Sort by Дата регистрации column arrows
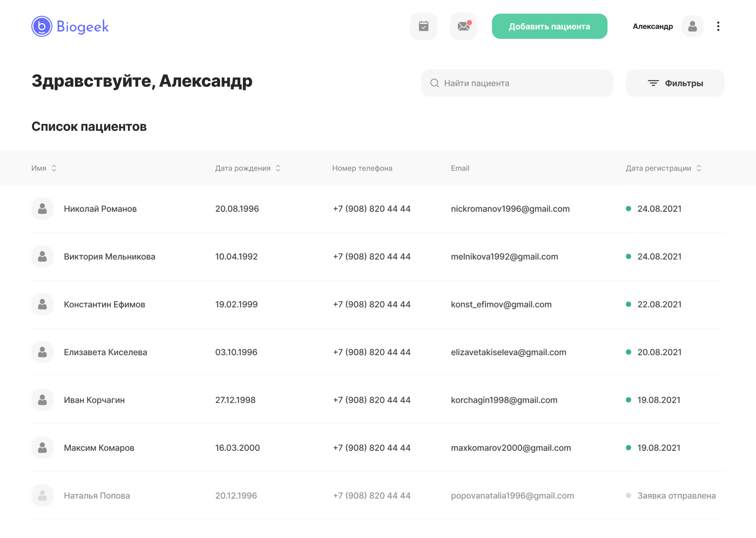Viewport: 756px width, 538px height. tap(699, 168)
